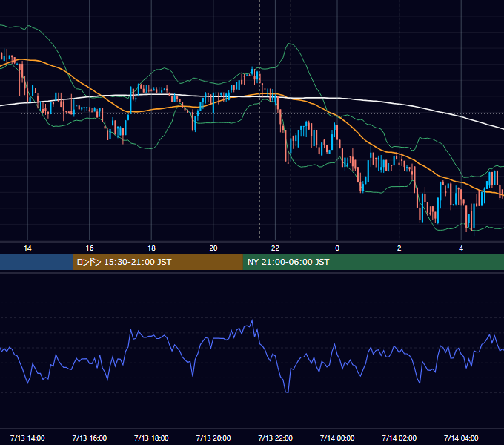Click the '7/14 02:00' date label

click(399, 438)
